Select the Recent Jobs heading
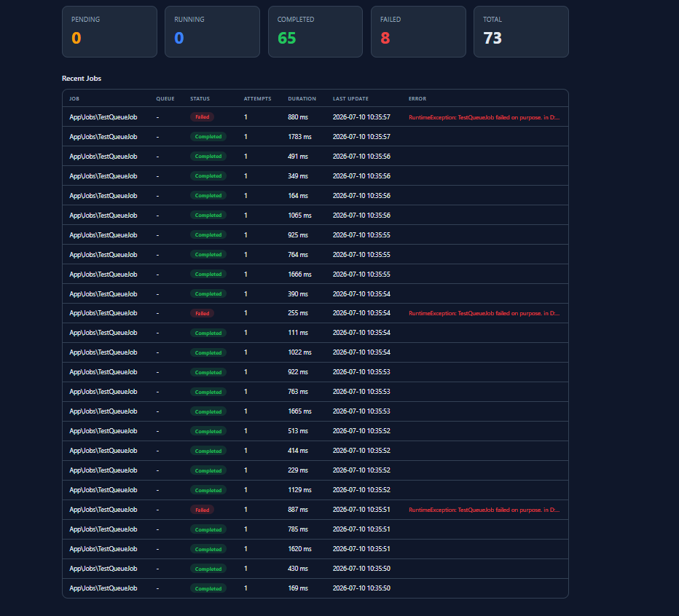This screenshot has height=616, width=679. [82, 79]
